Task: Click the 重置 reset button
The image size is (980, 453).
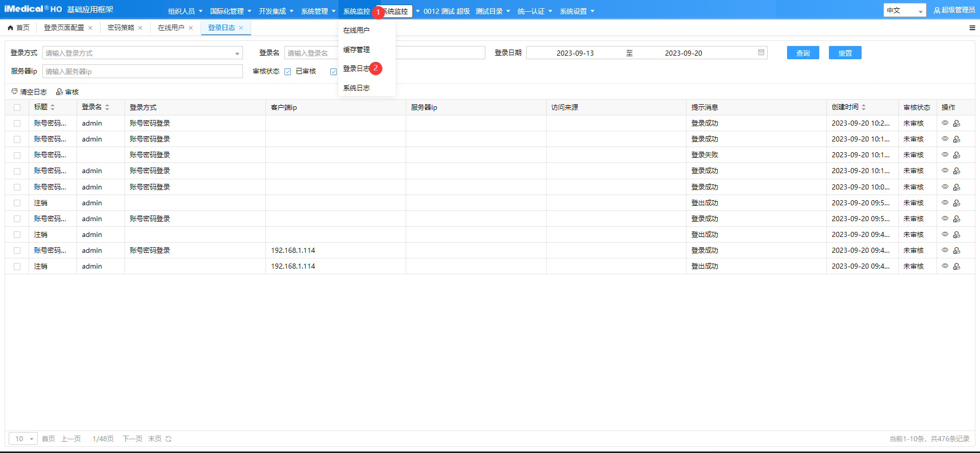Action: [845, 53]
